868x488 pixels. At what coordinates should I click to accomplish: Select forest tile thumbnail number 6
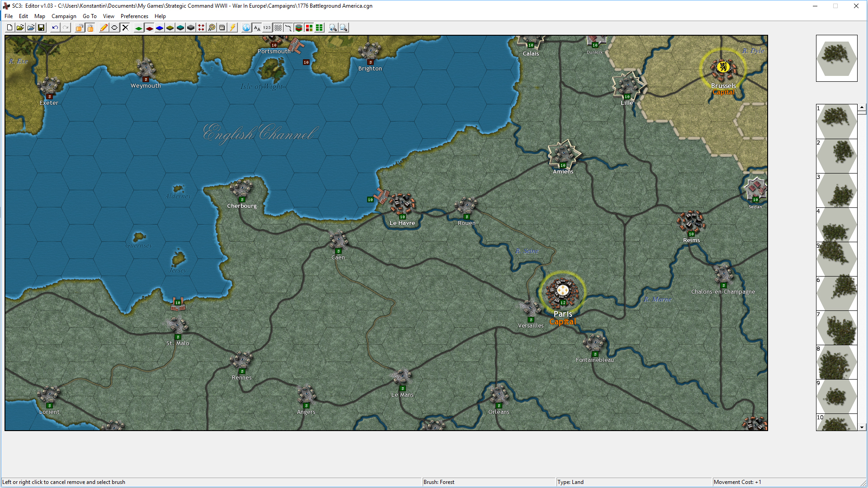tap(836, 293)
